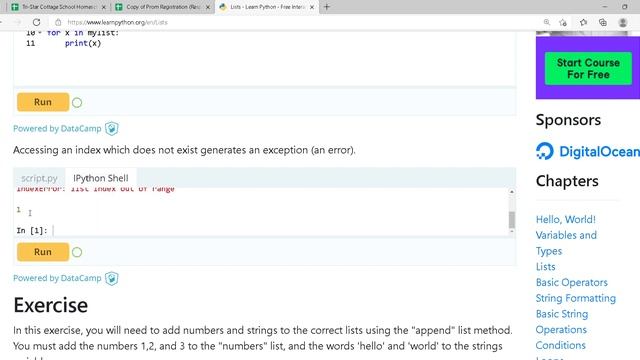Open the Basic Operators chapter

coord(571,282)
